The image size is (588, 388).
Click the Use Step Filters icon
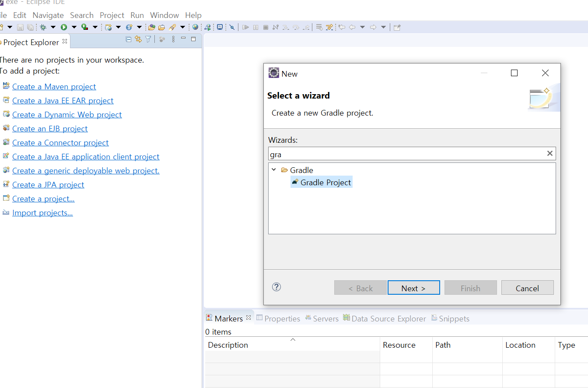coord(329,27)
